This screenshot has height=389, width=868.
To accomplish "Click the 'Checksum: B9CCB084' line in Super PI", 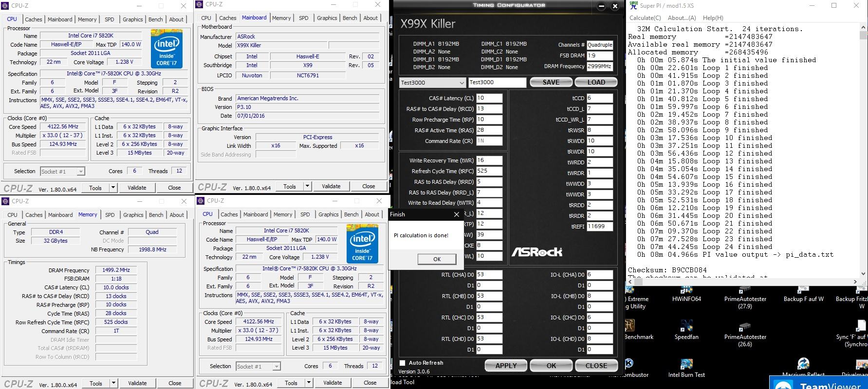I will [667, 270].
